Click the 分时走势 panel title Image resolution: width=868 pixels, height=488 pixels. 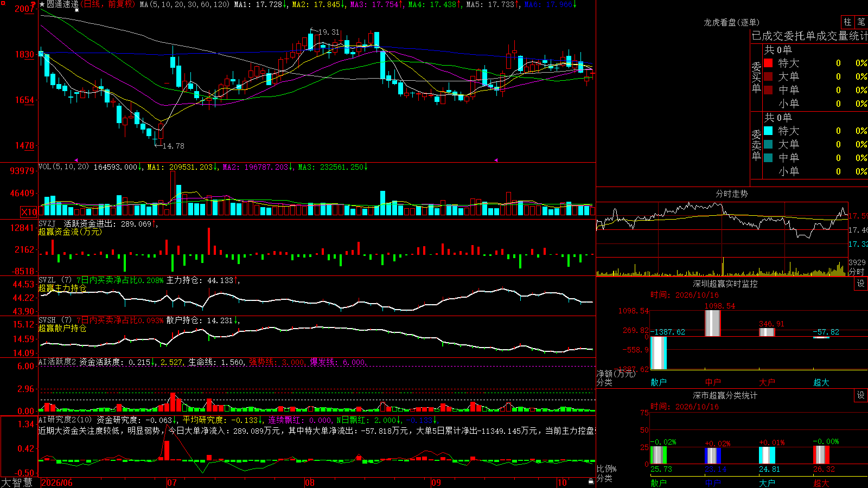[731, 194]
